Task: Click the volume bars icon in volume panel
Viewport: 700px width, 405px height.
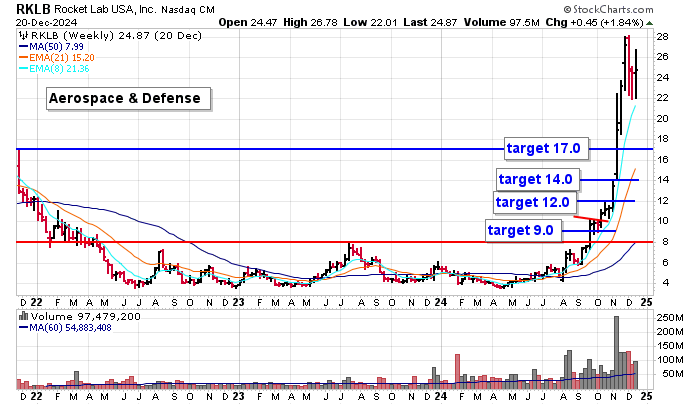Action: 23,316
